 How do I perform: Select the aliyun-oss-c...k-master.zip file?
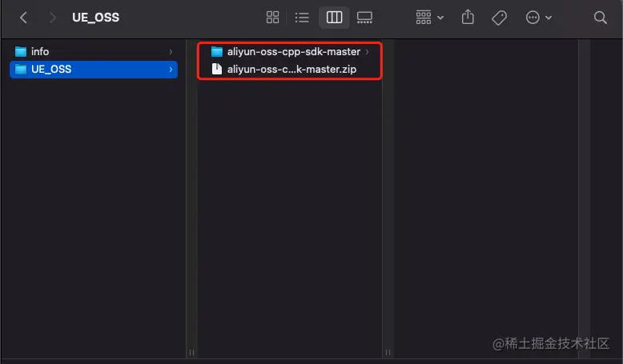tap(290, 69)
